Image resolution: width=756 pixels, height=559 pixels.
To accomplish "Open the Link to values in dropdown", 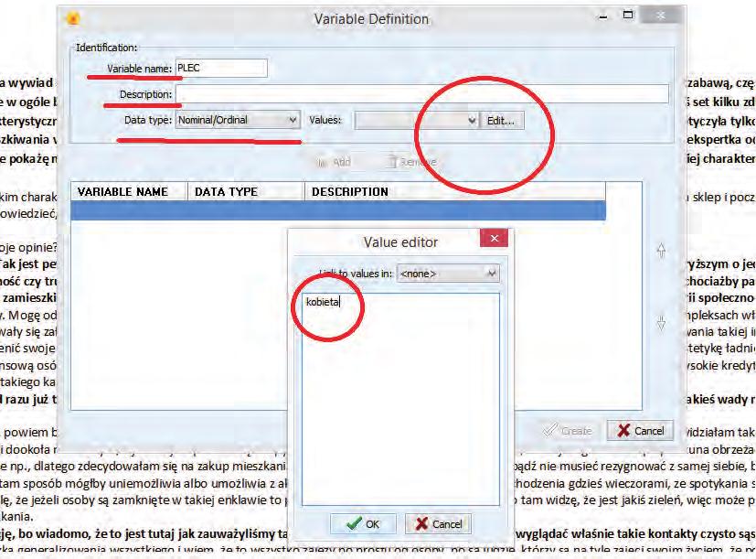I will pos(448,274).
